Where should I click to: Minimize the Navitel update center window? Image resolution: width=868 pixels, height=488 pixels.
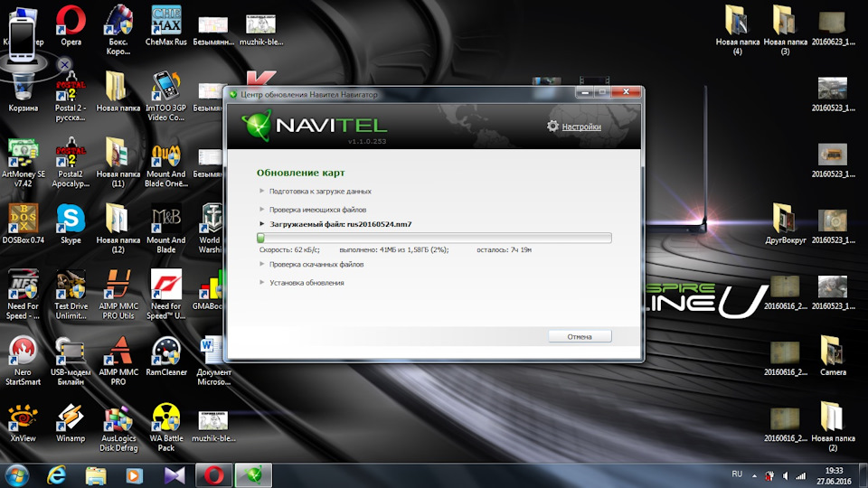(585, 92)
